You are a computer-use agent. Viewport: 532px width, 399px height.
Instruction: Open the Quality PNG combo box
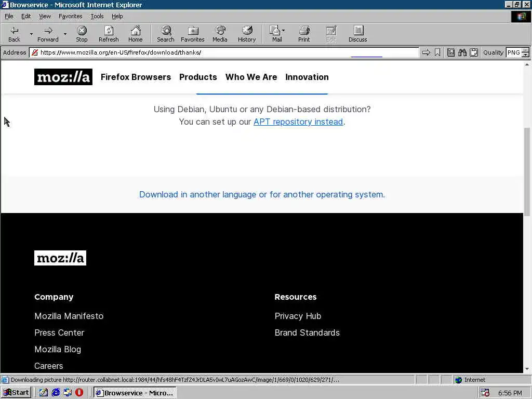click(517, 52)
